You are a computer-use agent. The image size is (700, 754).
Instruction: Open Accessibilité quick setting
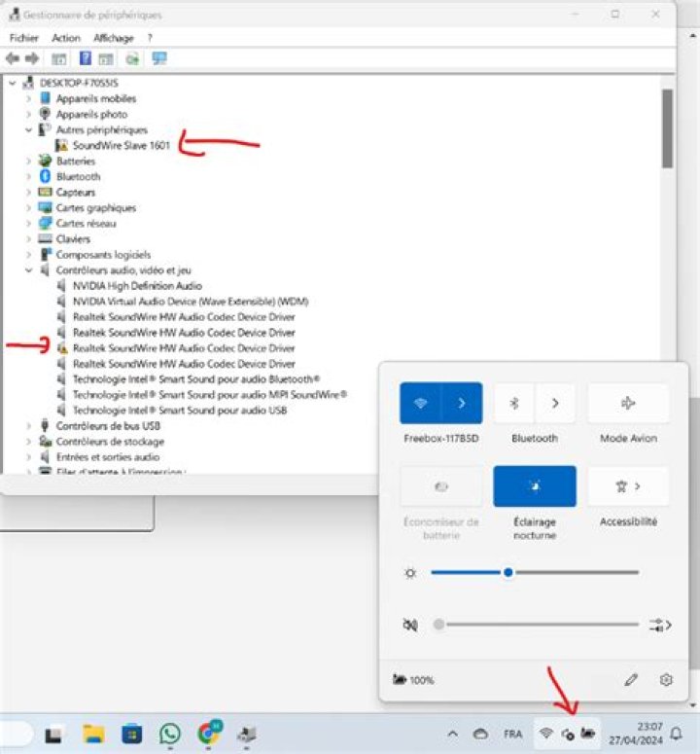point(628,486)
